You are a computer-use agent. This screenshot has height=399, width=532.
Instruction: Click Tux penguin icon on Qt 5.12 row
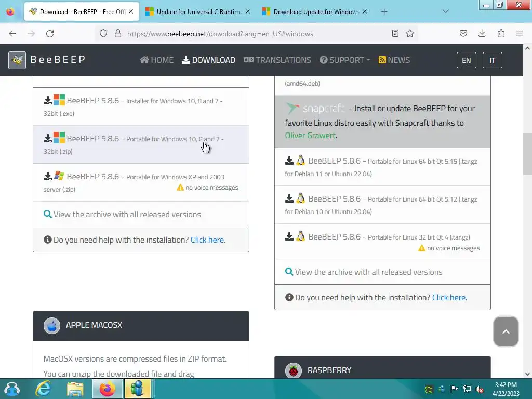pos(301,198)
